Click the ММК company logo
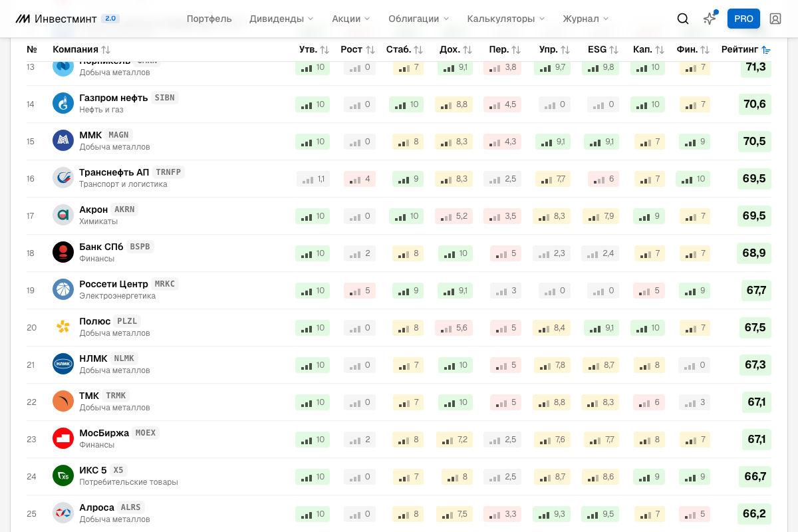Viewport: 798px width, 532px height. click(63, 140)
